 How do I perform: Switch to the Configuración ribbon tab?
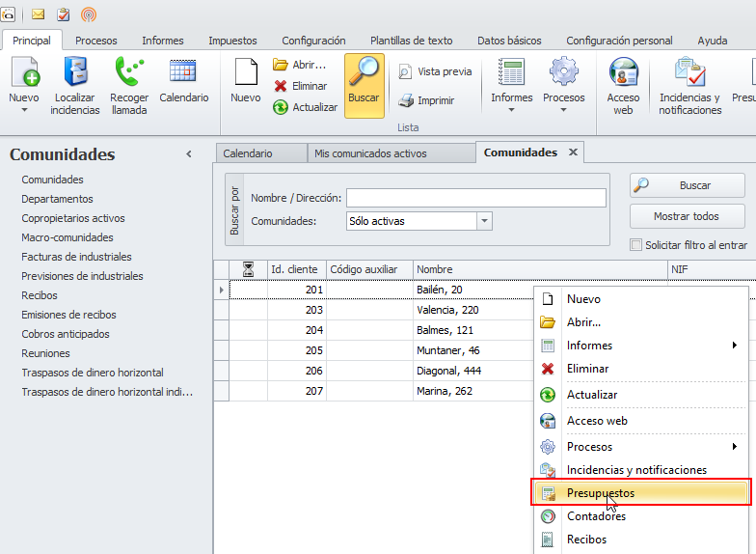[313, 41]
